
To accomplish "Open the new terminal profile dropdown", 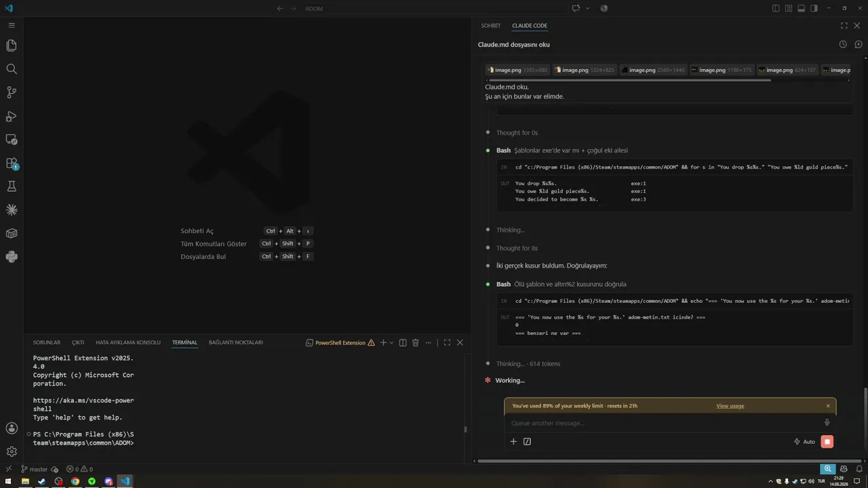I will (391, 343).
